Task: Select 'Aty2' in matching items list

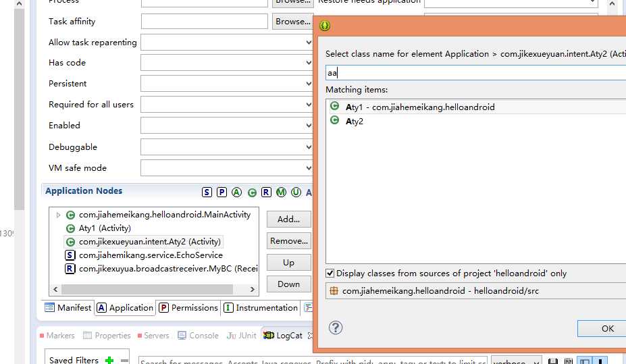Action: click(476, 121)
